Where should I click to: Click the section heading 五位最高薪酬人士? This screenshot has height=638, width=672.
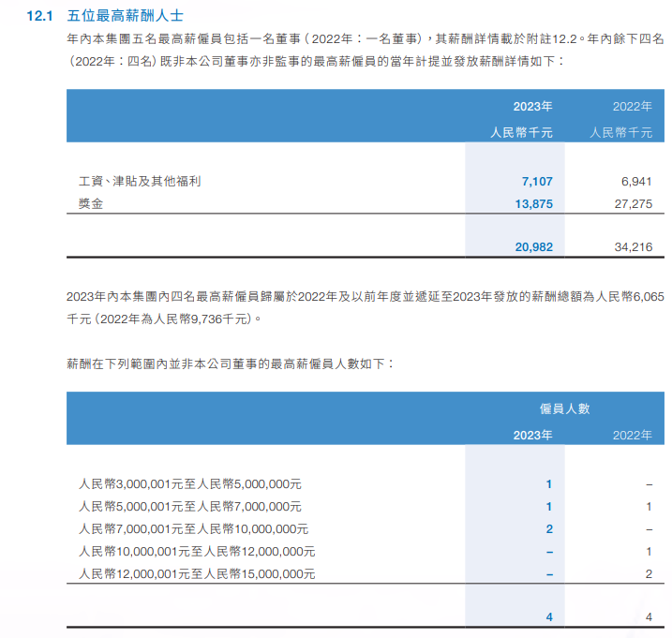click(x=126, y=16)
